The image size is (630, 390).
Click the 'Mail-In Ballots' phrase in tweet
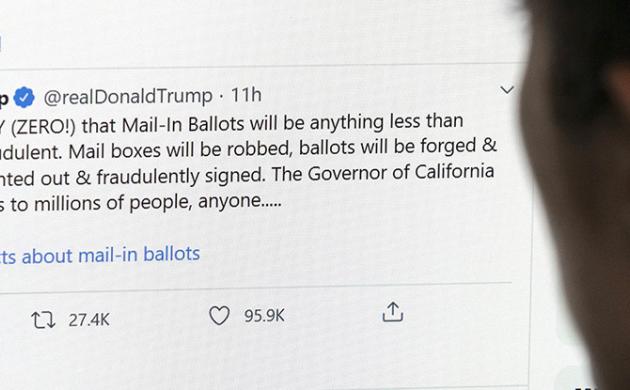[183, 125]
